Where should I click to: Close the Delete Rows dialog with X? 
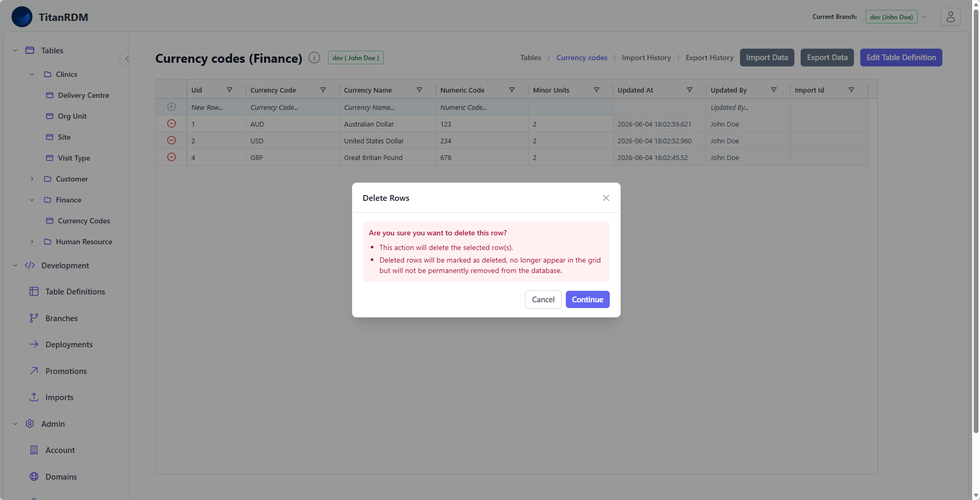[x=606, y=198]
